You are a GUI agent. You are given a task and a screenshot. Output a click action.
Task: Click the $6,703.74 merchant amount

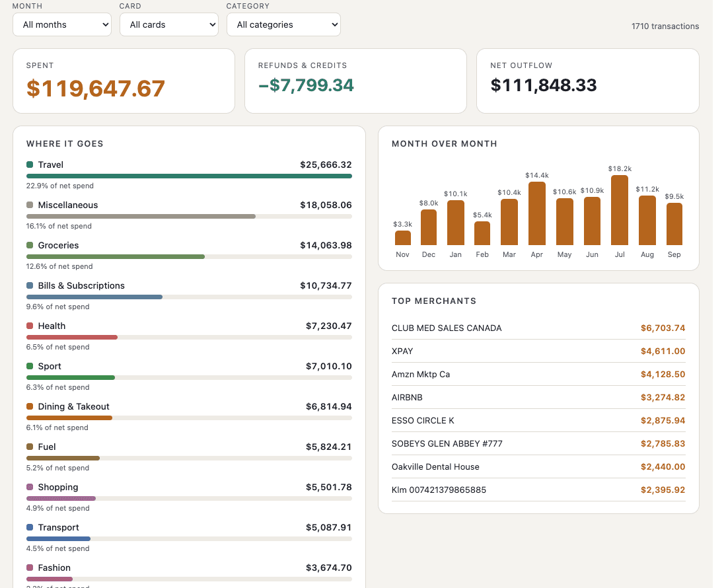click(663, 328)
